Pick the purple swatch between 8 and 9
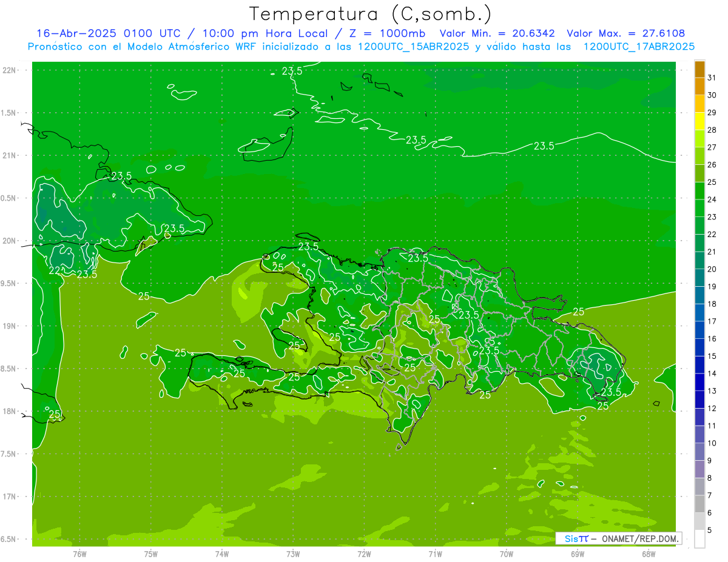Viewport: 728px width, 562px height. [699, 469]
